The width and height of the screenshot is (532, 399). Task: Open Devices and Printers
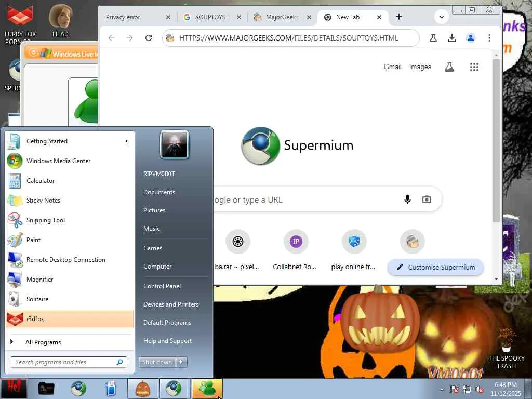[x=170, y=304]
